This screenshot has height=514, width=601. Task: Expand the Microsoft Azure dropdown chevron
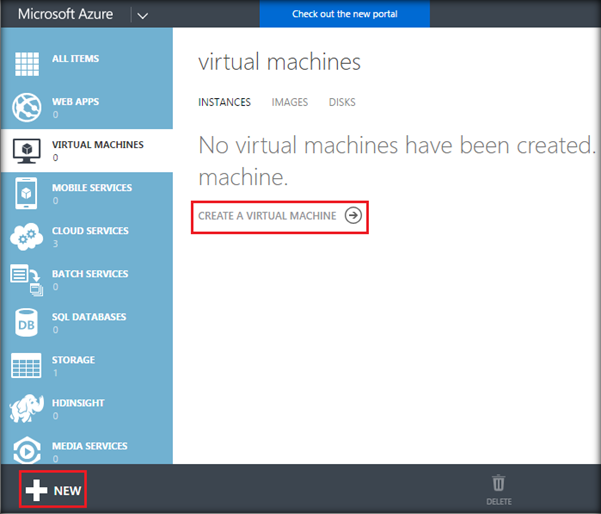[143, 16]
